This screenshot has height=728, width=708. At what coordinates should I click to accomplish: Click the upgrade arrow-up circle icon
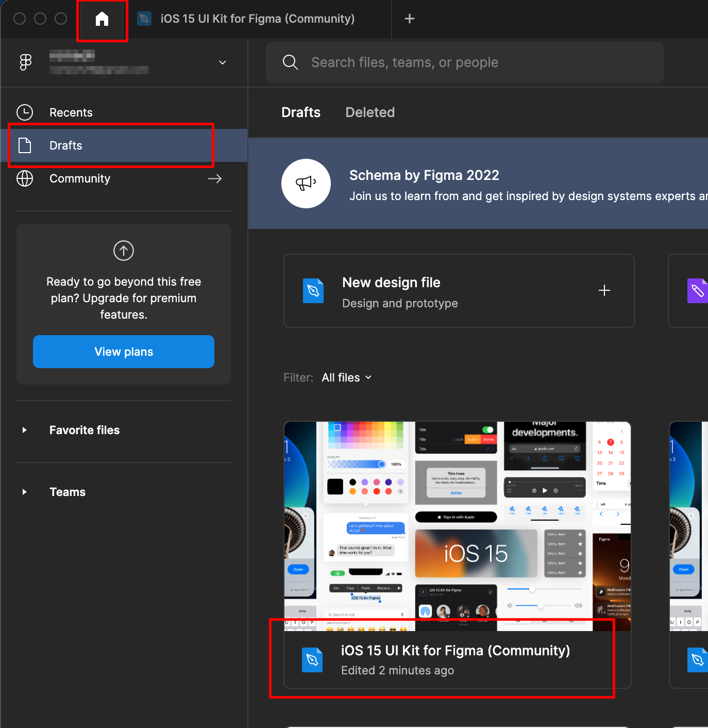(x=124, y=251)
